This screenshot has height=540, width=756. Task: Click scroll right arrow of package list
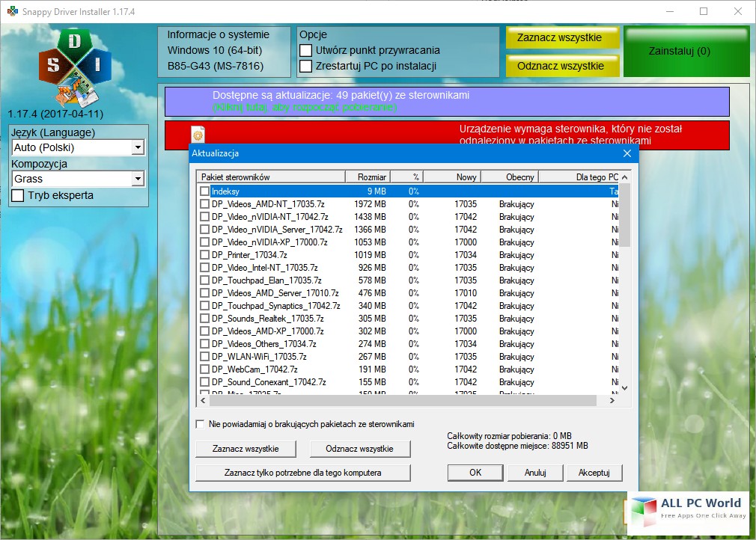pyautogui.click(x=612, y=400)
